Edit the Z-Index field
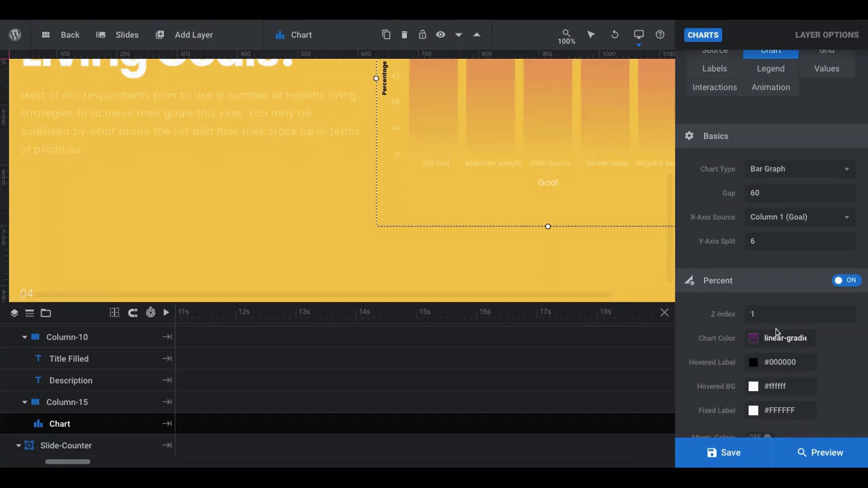 (800, 314)
